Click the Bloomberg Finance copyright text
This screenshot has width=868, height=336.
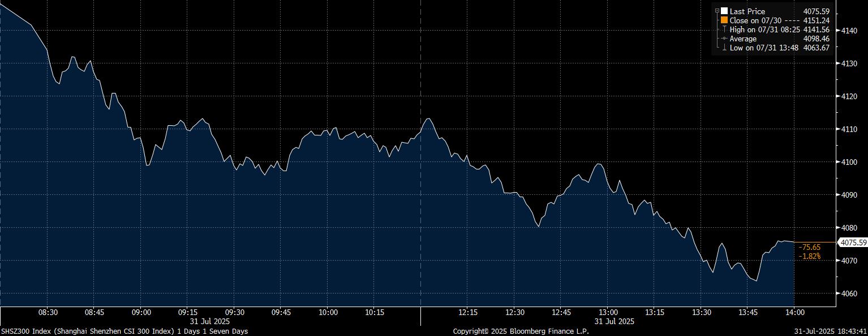(x=521, y=331)
